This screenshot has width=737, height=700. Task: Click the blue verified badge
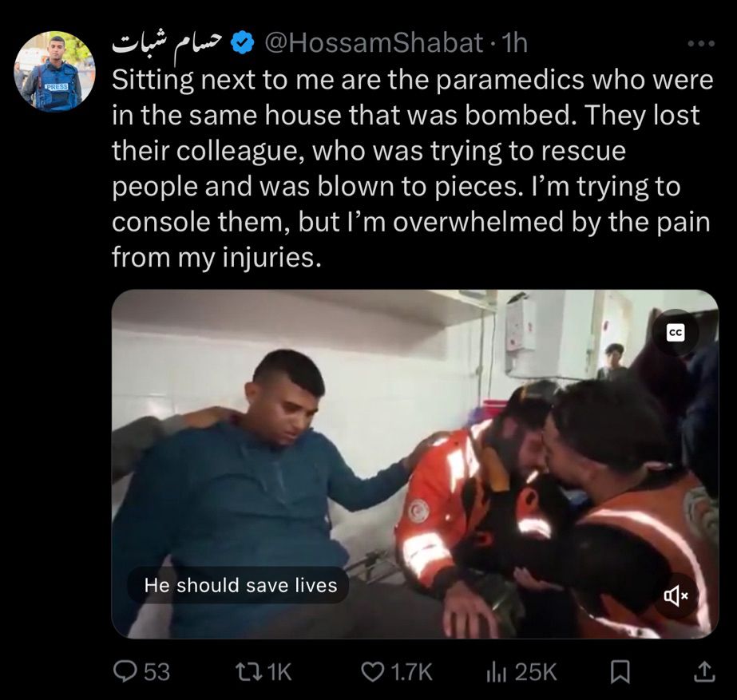(x=242, y=44)
